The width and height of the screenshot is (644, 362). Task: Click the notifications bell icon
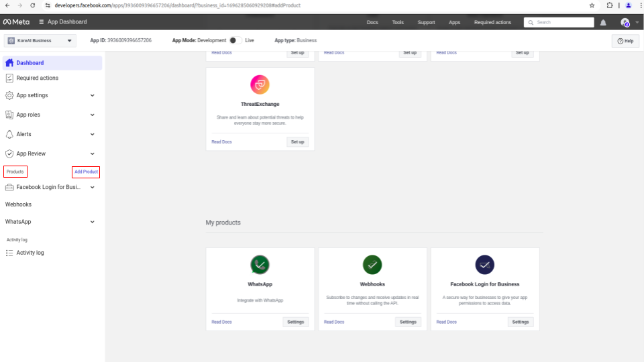(x=603, y=22)
